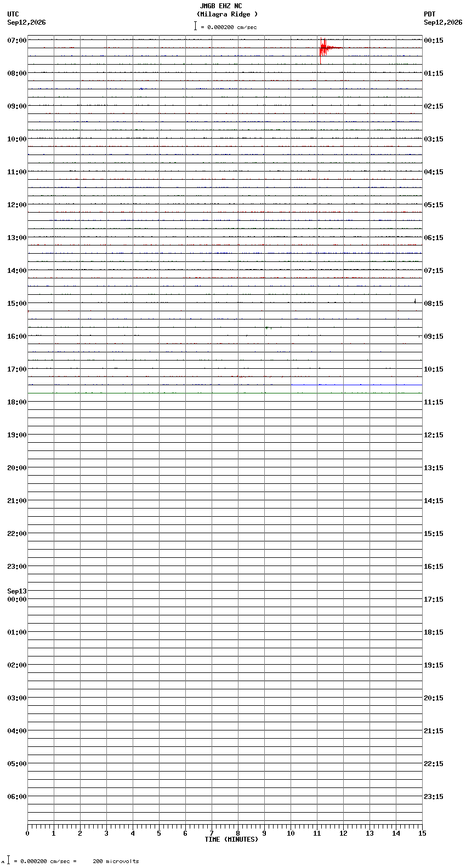Select the 22:00 UTC row label

point(17,534)
